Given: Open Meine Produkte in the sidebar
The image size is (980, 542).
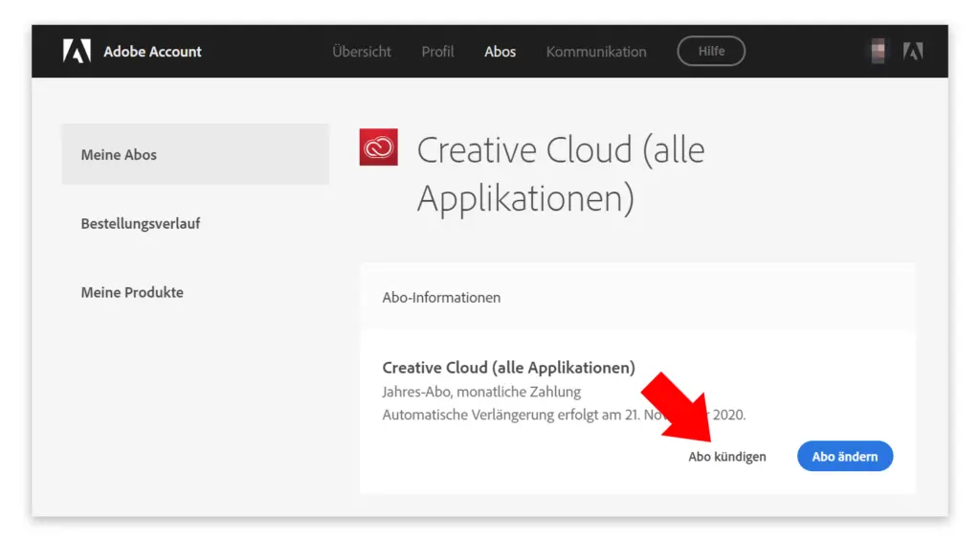Looking at the screenshot, I should (x=132, y=292).
